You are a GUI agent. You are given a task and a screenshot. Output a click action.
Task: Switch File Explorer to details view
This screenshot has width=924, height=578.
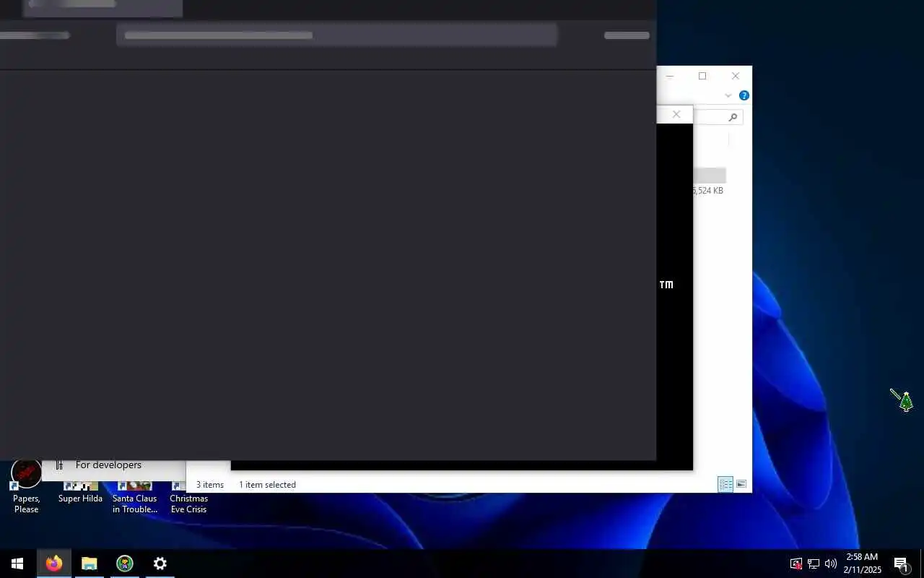725,485
